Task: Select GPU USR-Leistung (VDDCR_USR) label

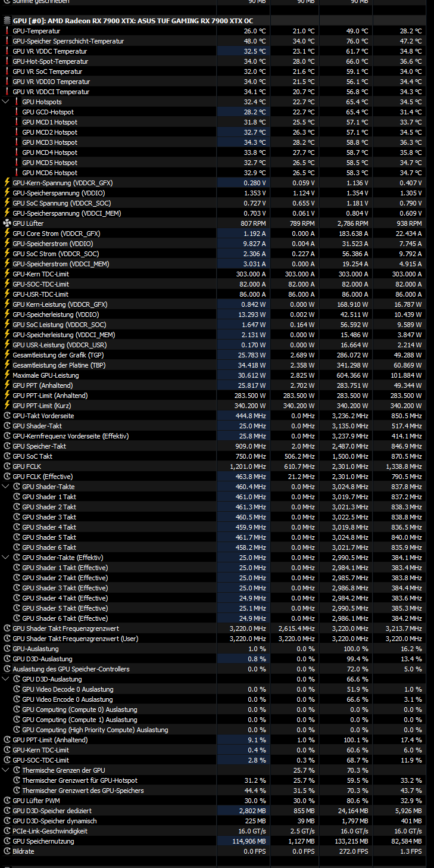Action: (60, 344)
